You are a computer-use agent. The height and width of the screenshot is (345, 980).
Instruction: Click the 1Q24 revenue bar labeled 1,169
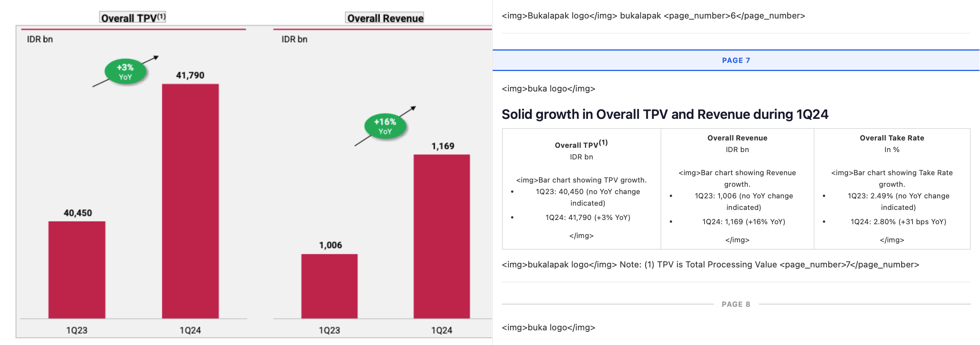click(441, 236)
